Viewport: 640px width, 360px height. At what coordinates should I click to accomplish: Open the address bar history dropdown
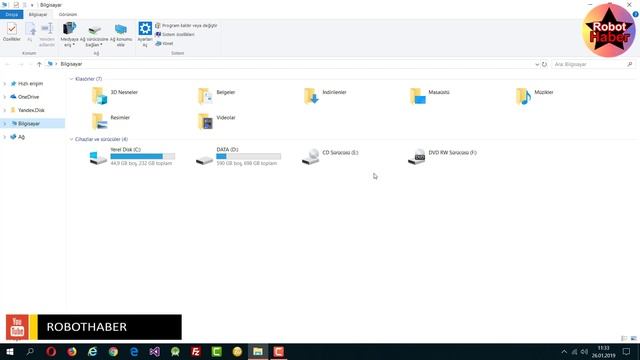coord(537,64)
